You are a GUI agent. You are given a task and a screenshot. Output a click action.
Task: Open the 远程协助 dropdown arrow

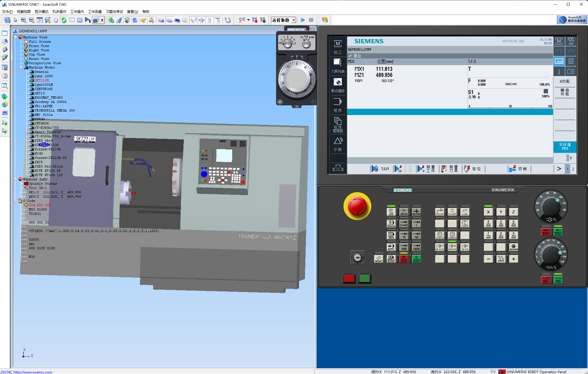(x=294, y=20)
